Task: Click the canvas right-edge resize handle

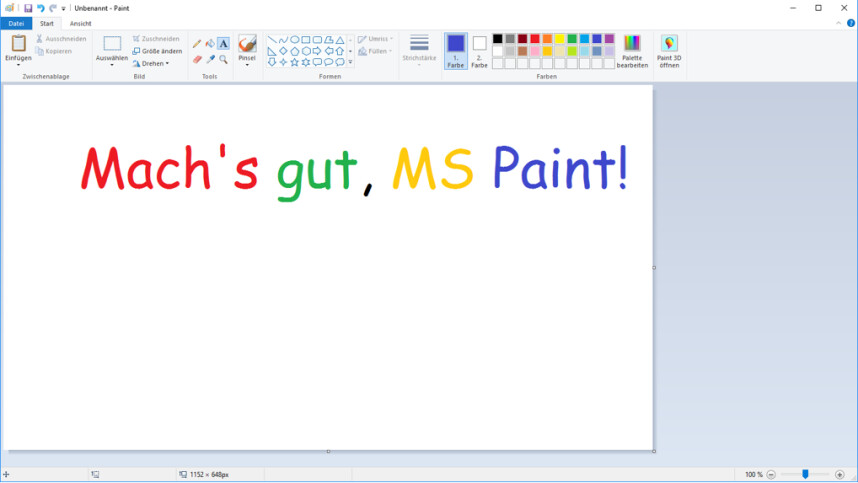Action: pos(654,267)
